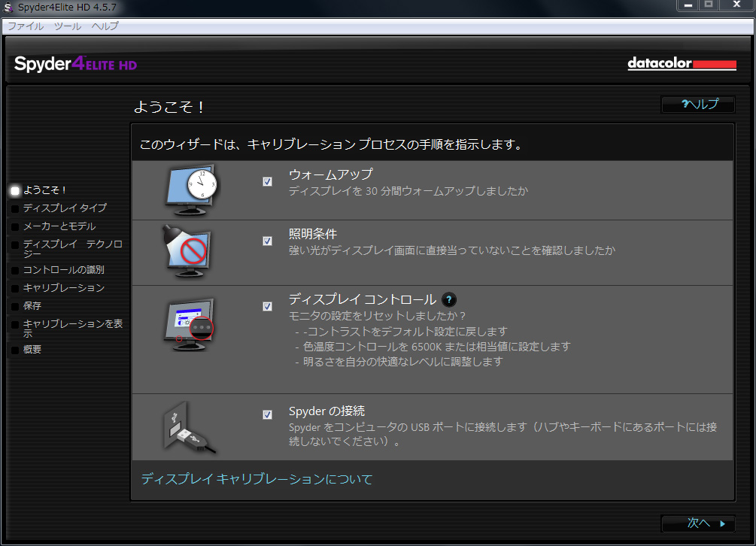
Task: Open the ヘルプ menu
Action: pyautogui.click(x=105, y=26)
